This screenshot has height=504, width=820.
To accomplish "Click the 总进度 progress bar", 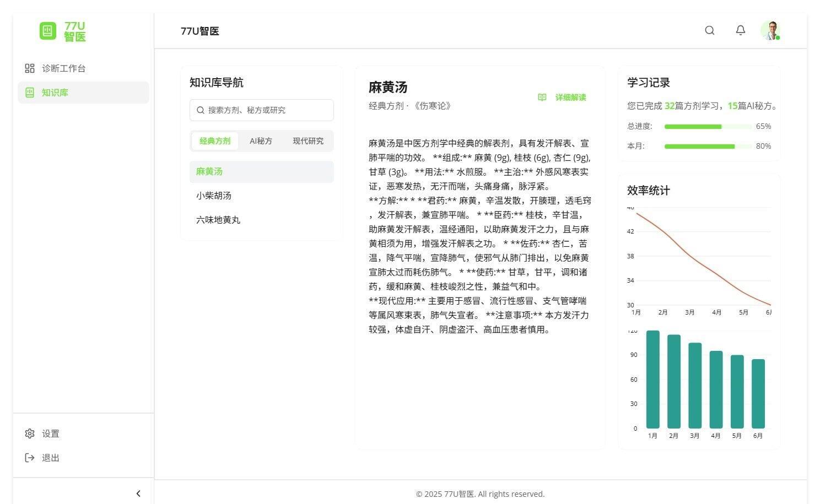I will (x=708, y=127).
